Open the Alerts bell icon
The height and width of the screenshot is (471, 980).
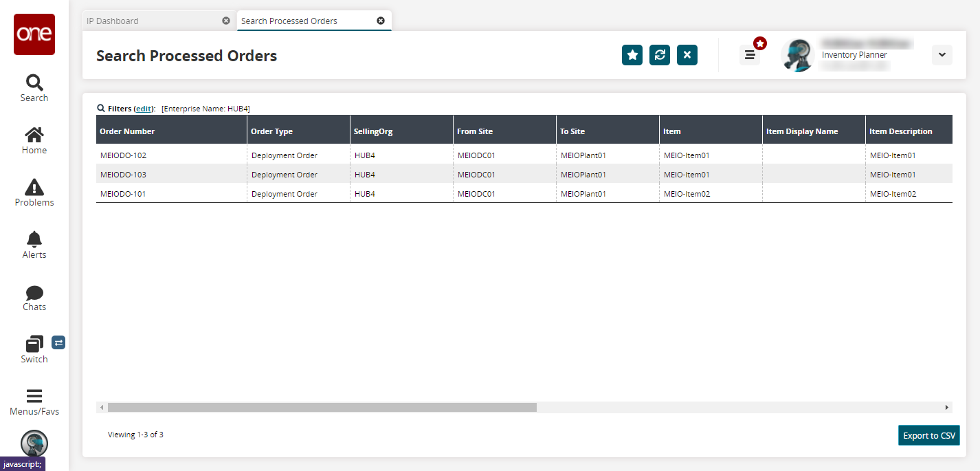[34, 239]
